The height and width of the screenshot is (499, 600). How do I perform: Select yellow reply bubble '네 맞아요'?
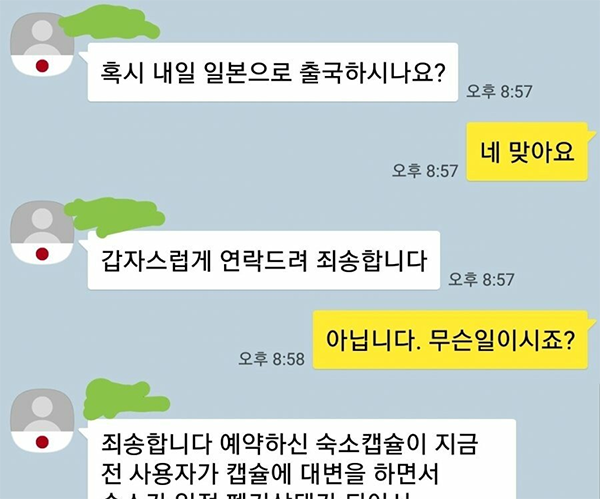point(527,152)
